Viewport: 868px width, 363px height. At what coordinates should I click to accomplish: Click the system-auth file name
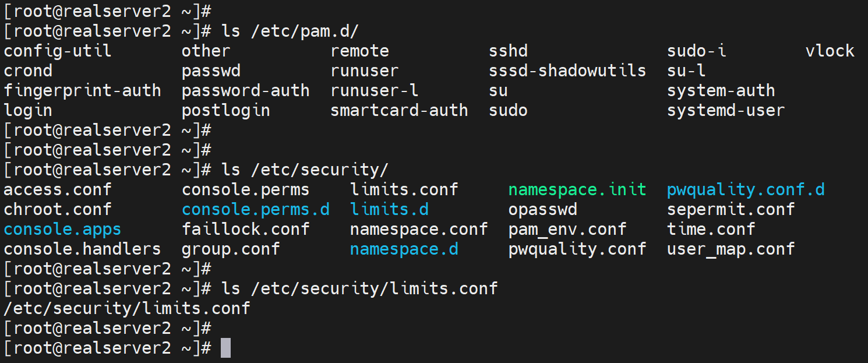coord(721,90)
